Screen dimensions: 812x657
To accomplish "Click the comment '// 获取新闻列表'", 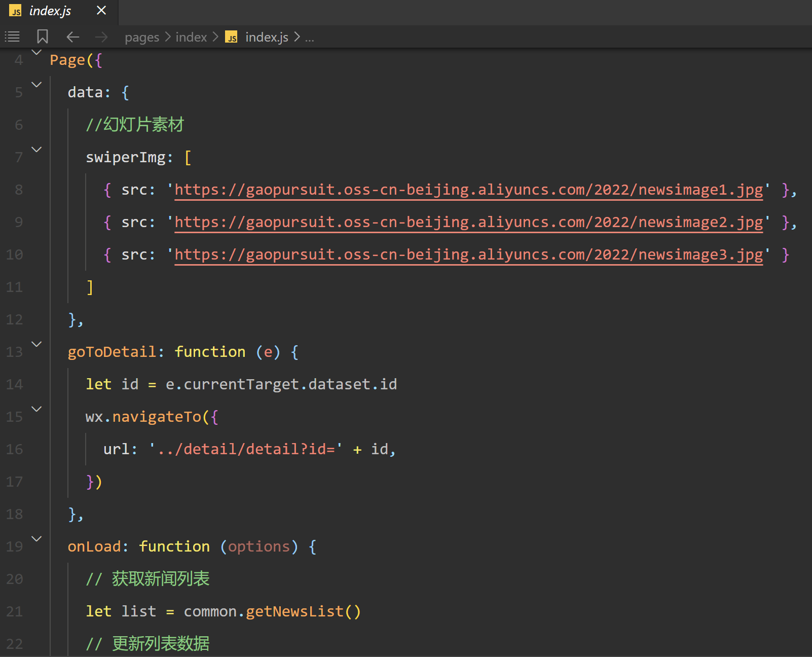I will (x=147, y=579).
